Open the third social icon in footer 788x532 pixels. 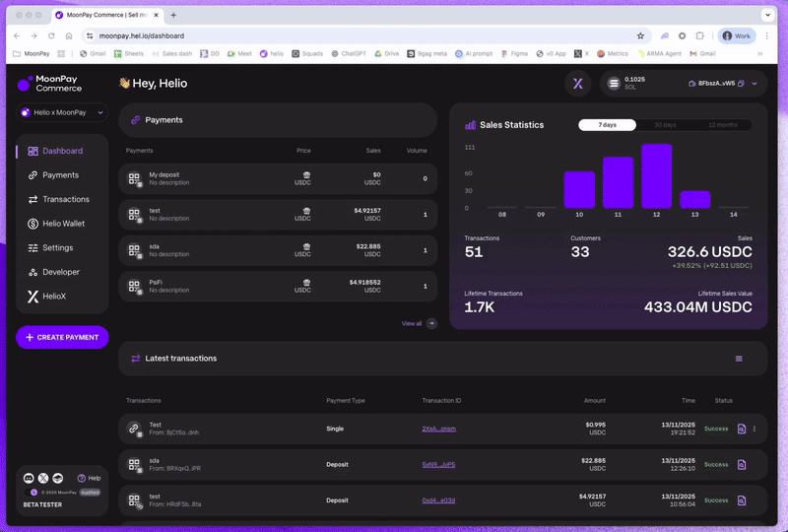point(58,478)
